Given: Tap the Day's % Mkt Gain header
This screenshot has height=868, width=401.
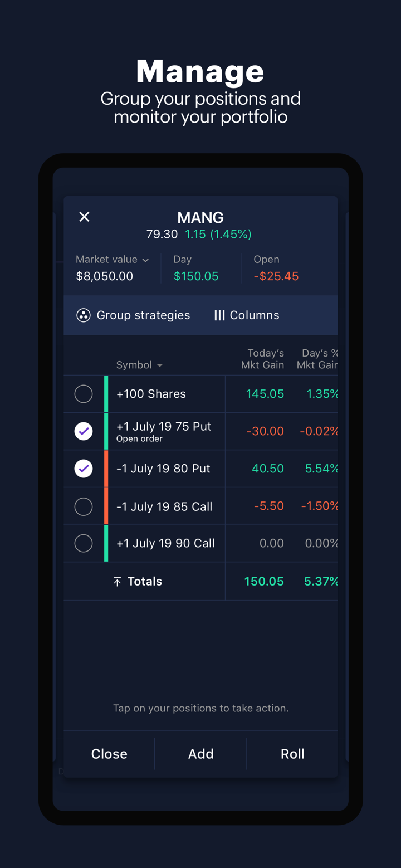Looking at the screenshot, I should click(x=317, y=359).
